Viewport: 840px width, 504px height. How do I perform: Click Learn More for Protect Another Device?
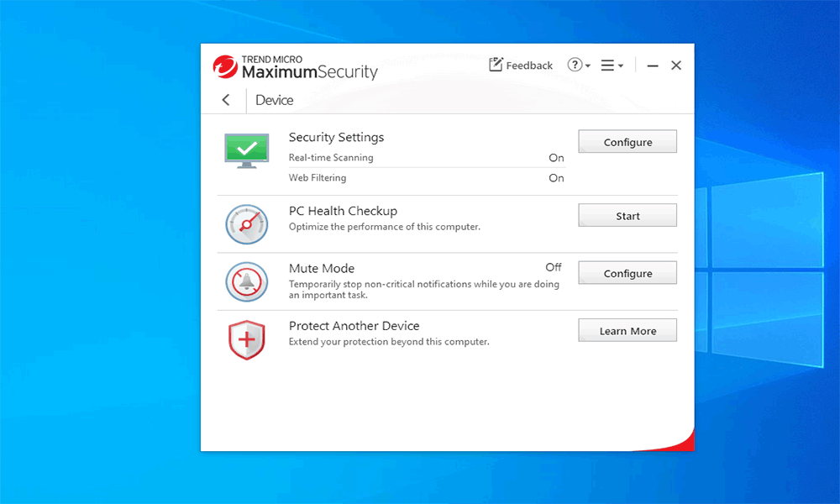[627, 330]
